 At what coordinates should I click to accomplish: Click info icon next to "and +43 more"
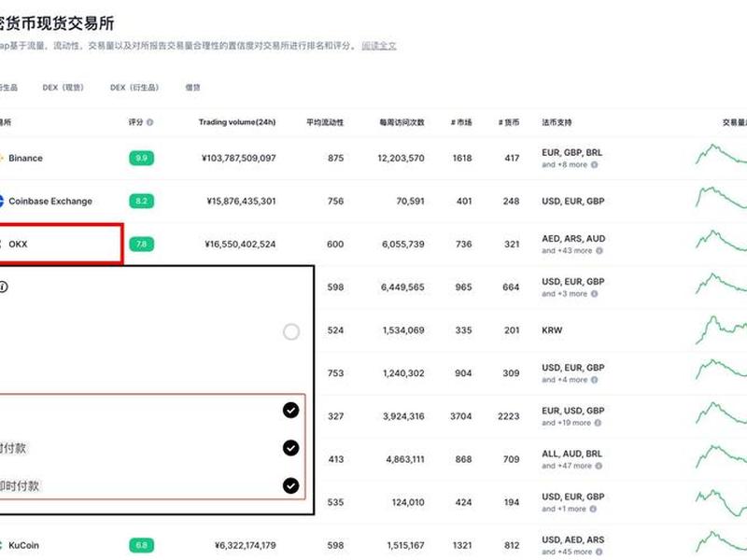[x=599, y=250]
